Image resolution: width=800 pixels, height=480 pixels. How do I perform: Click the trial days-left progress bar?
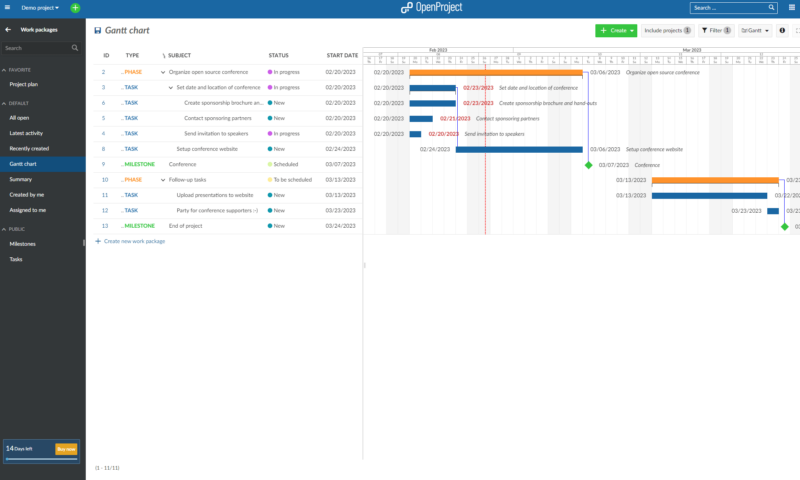(x=41, y=459)
